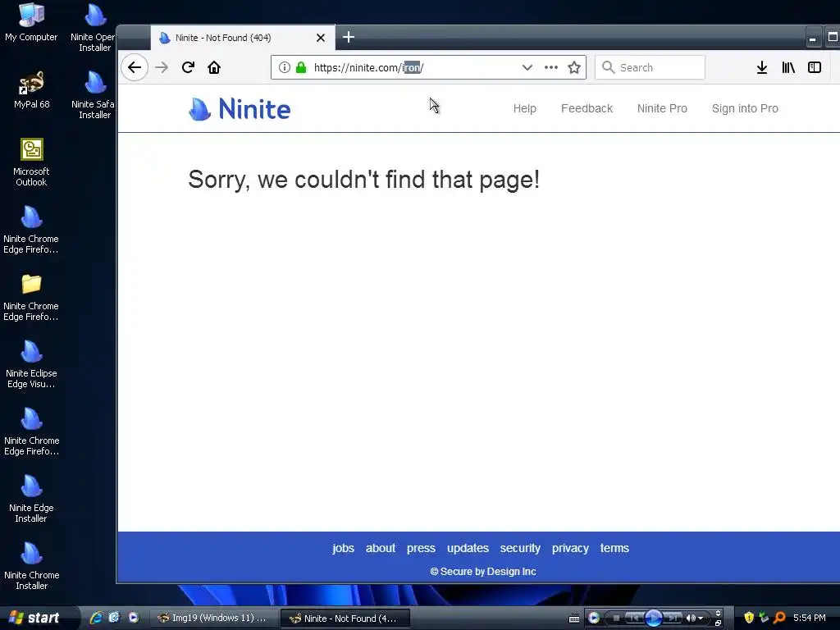View the privacy footer link
Viewport: 840px width, 630px height.
[570, 548]
